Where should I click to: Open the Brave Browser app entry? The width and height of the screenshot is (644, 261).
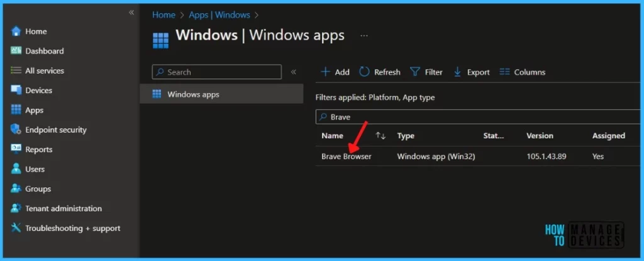point(347,156)
